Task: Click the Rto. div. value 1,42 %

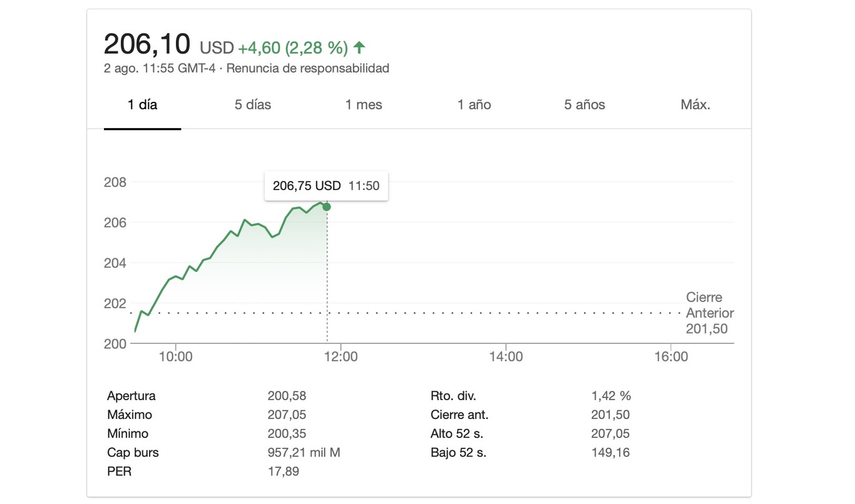Action: tap(611, 396)
